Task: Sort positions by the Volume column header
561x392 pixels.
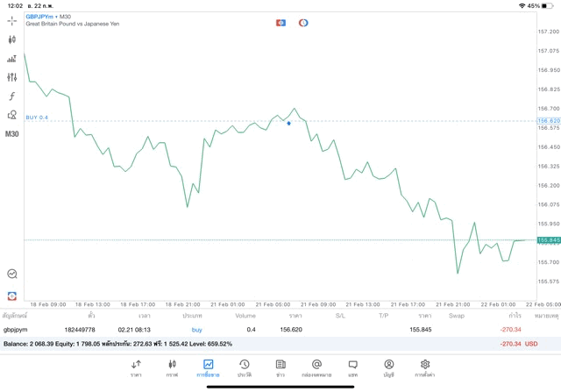Action: click(245, 316)
